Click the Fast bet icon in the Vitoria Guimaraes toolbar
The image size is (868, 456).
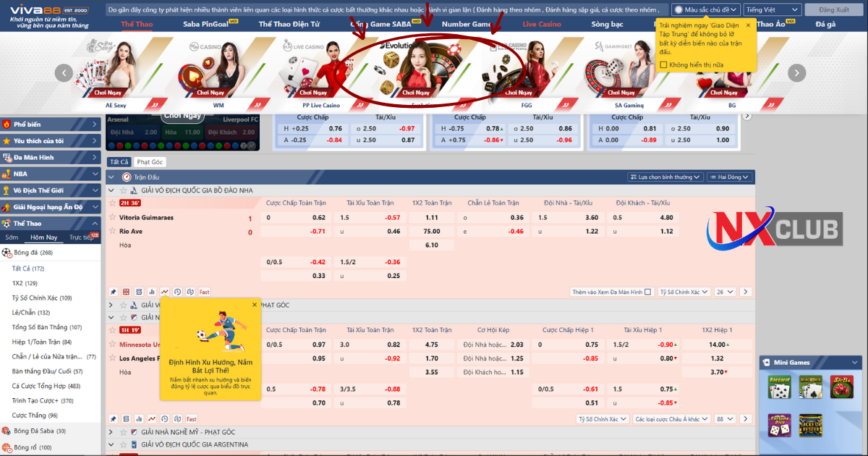coord(205,292)
